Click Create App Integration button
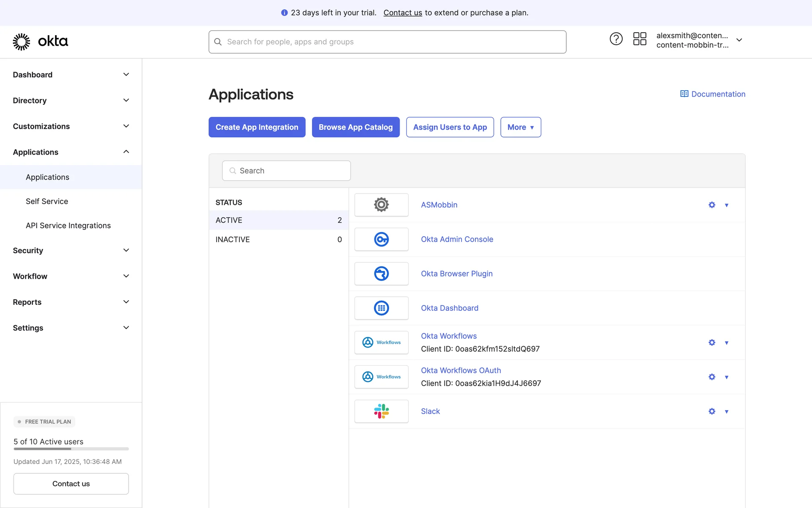Screen dimensions: 812x508 pyautogui.click(x=257, y=127)
